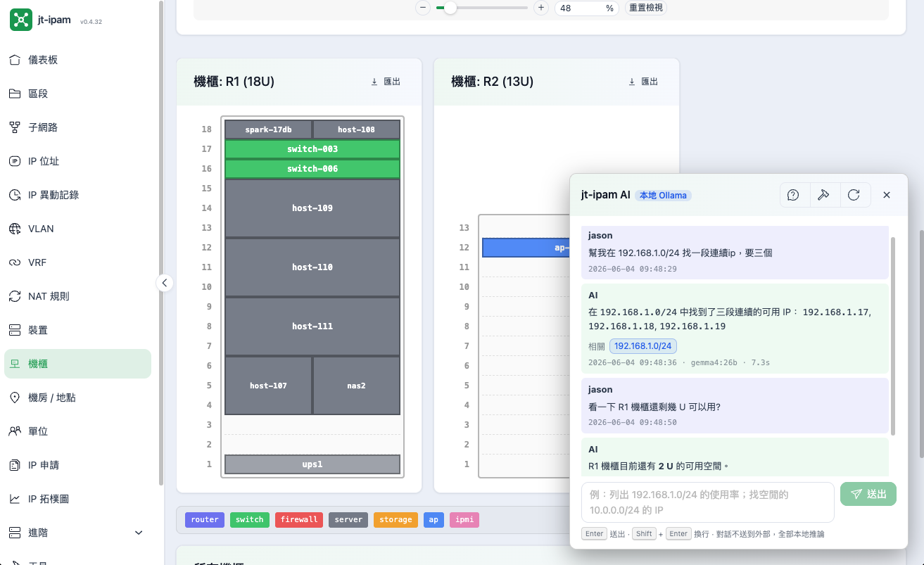
Task: Select switch-003 in rack R1
Action: point(312,149)
